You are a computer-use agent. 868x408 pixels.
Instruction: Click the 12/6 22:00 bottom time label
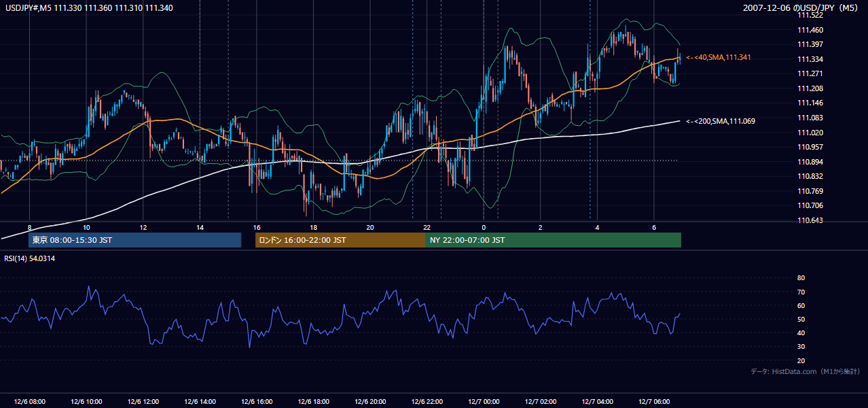427,402
